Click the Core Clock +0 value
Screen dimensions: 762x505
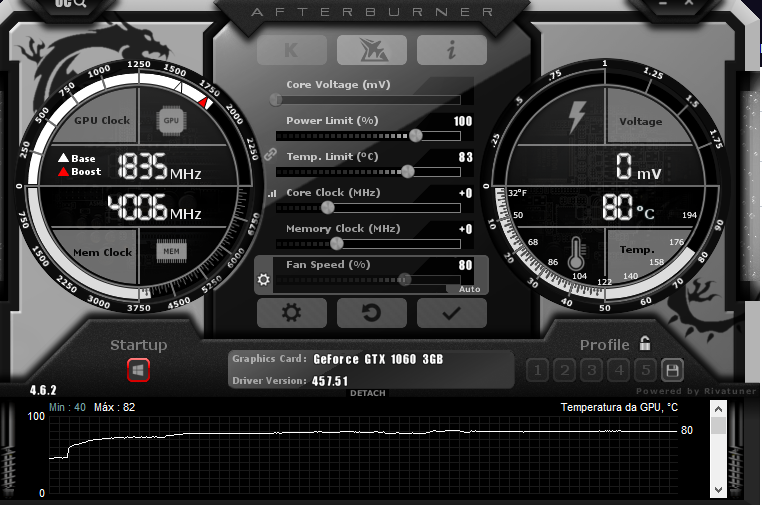466,193
